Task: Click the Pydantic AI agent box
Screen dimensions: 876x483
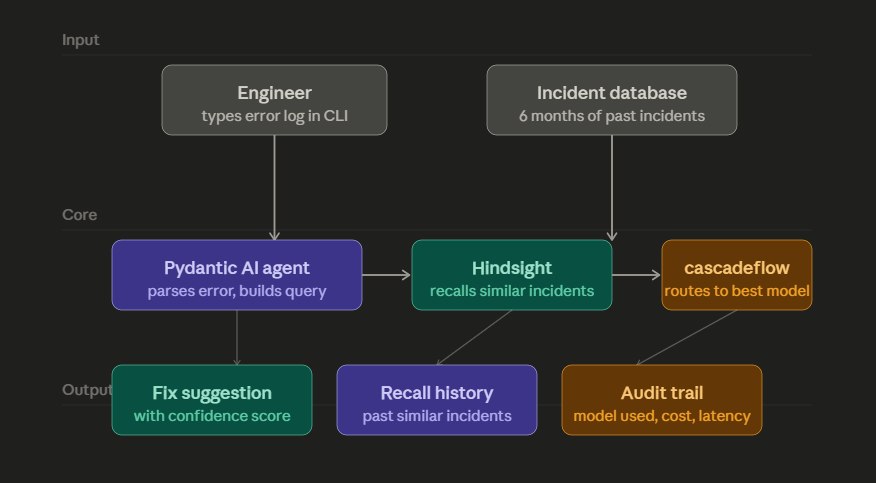Action: click(237, 275)
